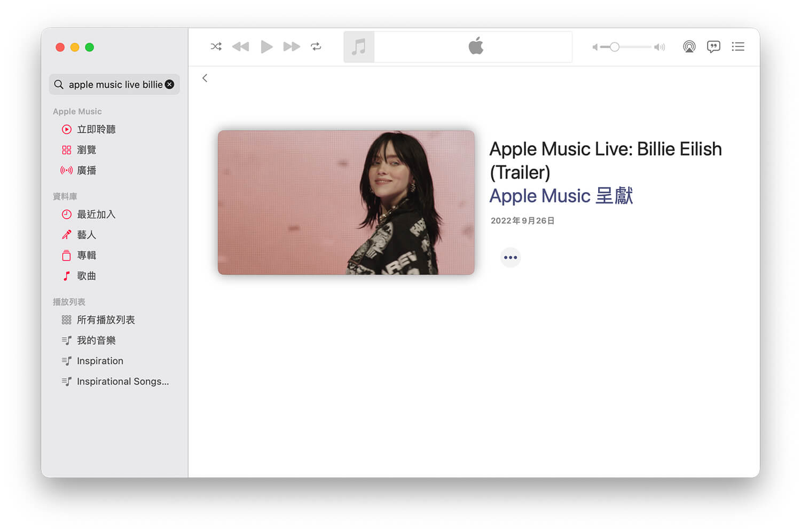Click the 2022年9月26日 date text
Screen dimensions: 801x532
click(523, 220)
